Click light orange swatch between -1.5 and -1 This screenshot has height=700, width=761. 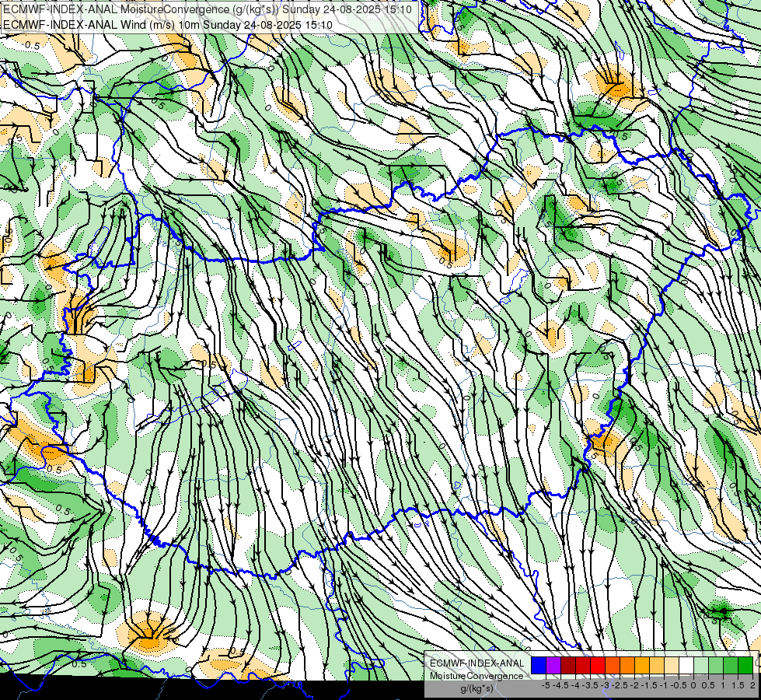point(657,666)
